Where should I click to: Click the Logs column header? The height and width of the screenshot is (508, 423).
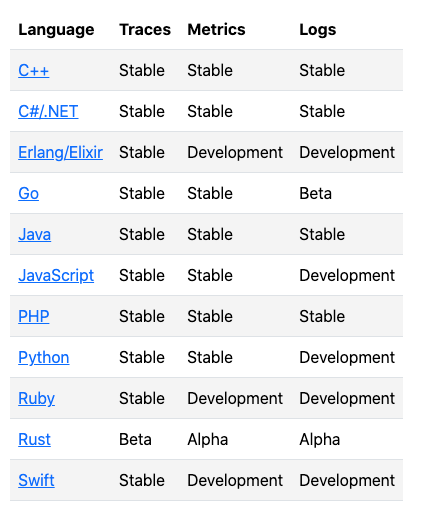318,30
